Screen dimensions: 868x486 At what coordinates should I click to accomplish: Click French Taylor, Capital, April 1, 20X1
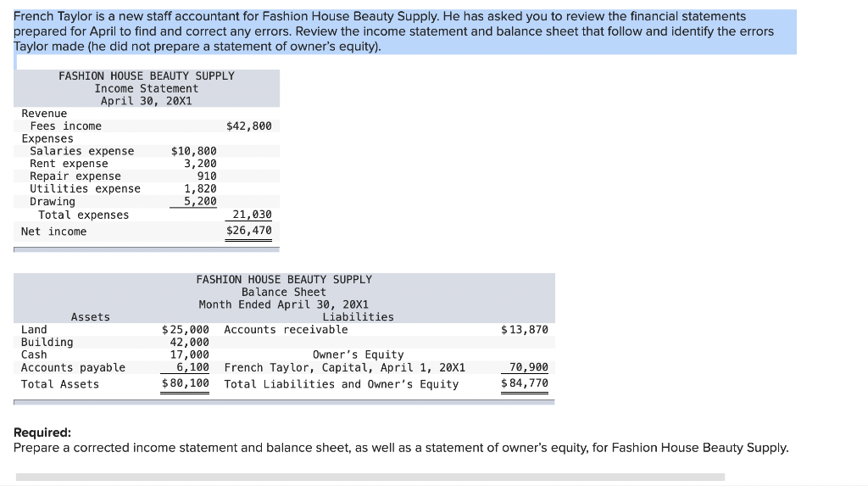pos(345,367)
